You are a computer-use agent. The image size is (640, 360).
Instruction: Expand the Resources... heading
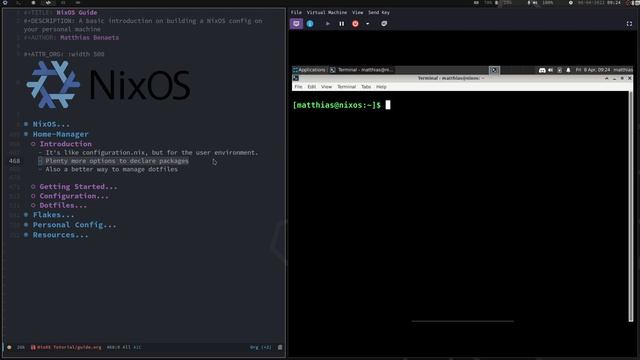pos(60,235)
